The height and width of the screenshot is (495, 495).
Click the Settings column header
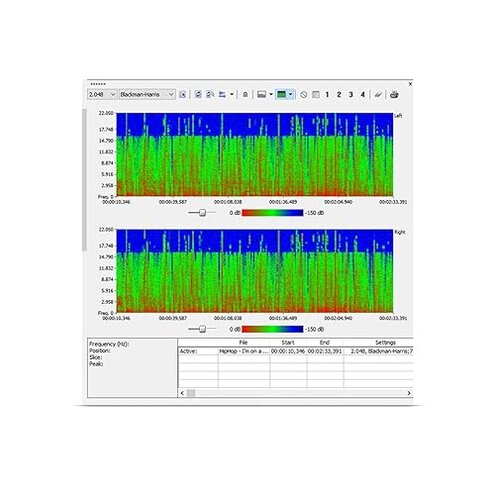click(385, 343)
